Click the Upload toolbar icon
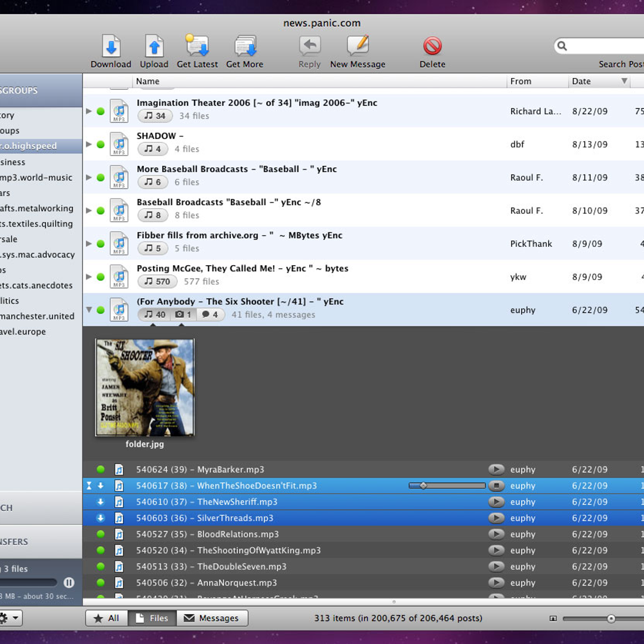 [x=154, y=47]
